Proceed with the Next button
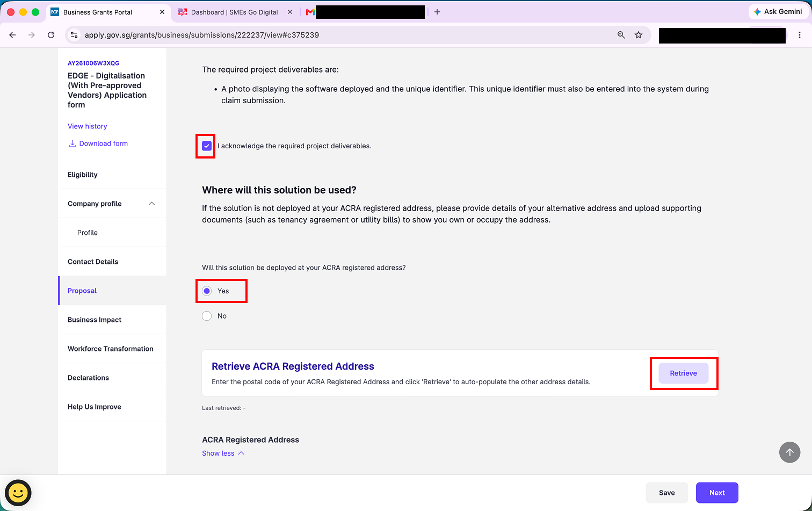812x511 pixels. [717, 493]
